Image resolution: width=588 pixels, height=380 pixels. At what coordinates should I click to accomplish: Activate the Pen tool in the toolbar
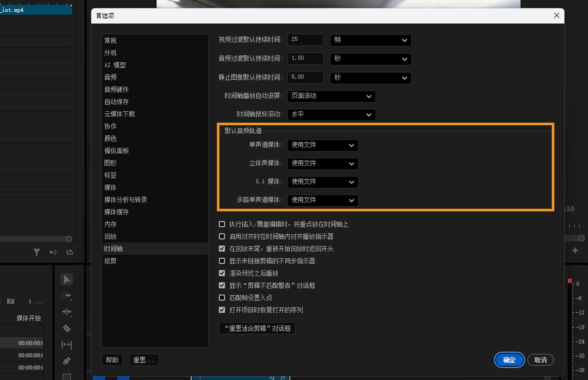click(66, 361)
